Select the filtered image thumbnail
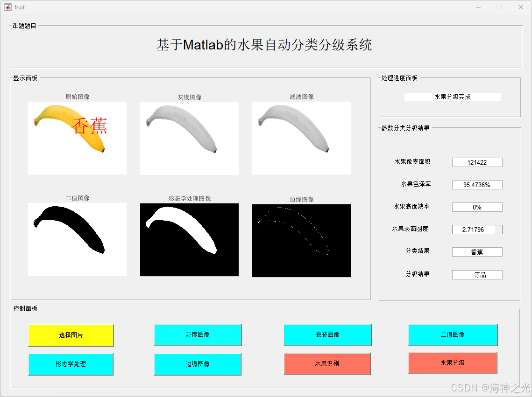532x397 pixels. click(301, 138)
